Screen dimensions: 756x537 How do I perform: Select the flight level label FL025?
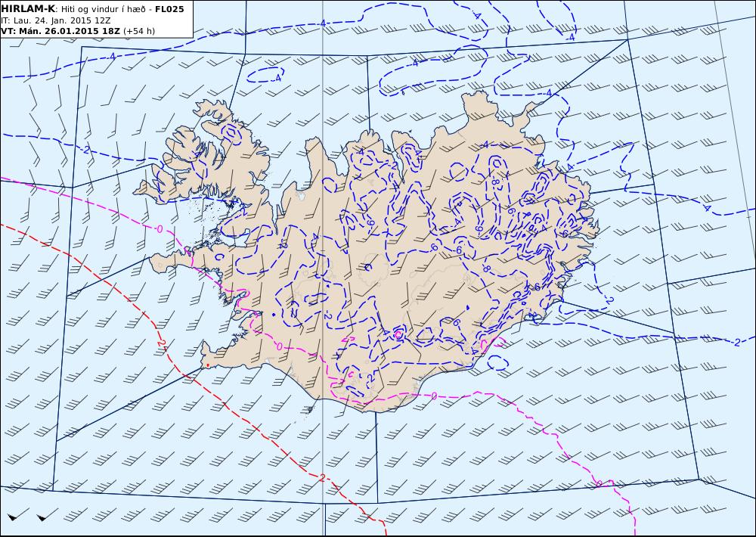pos(169,9)
